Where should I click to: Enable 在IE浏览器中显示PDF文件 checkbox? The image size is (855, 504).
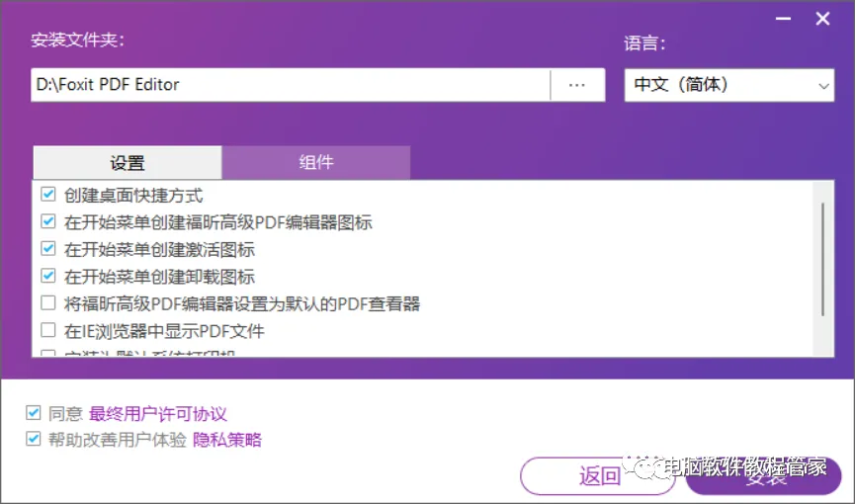(48, 330)
